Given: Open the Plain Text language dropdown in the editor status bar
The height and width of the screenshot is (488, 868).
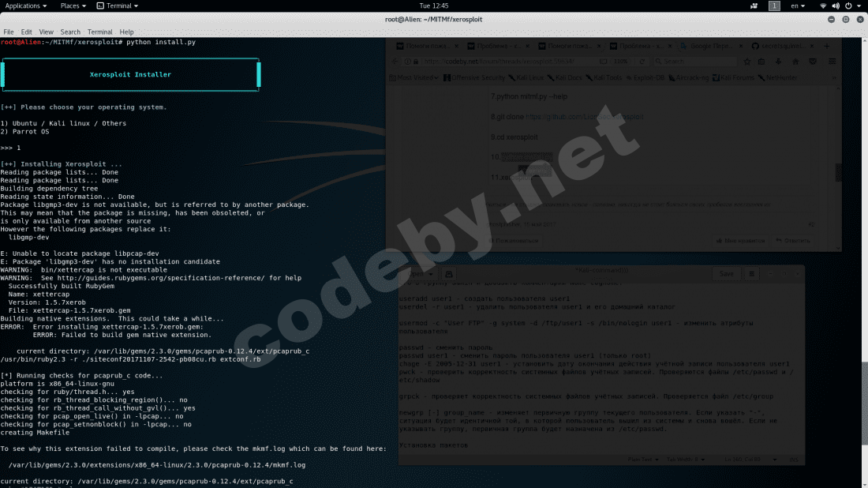Looking at the screenshot, I should tap(643, 460).
